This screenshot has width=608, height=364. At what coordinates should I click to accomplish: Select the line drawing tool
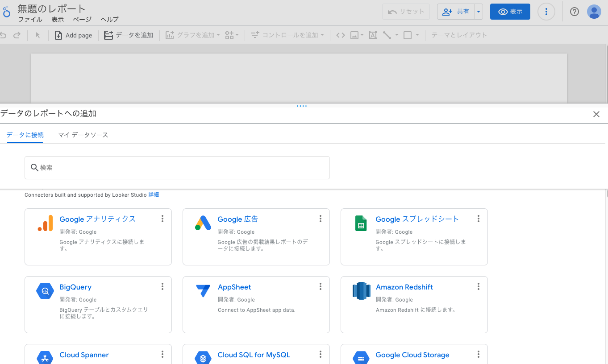pyautogui.click(x=387, y=35)
